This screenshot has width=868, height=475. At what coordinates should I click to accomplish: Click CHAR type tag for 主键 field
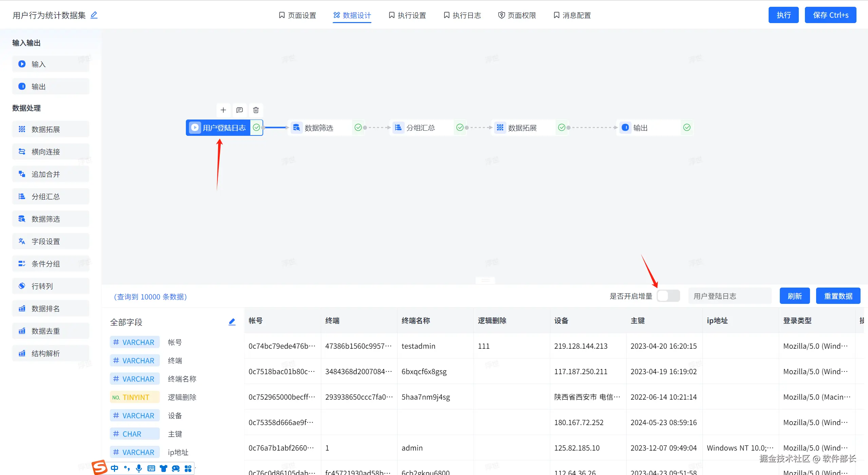tap(135, 434)
